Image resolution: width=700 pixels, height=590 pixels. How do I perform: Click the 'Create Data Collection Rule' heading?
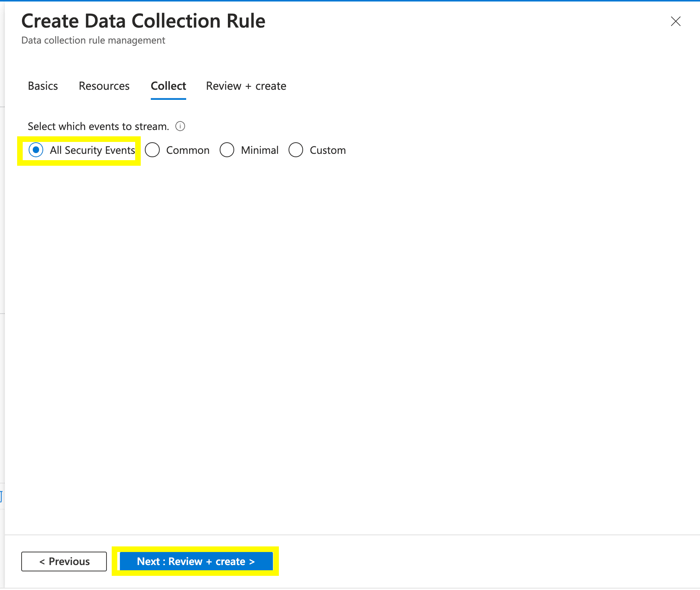143,21
